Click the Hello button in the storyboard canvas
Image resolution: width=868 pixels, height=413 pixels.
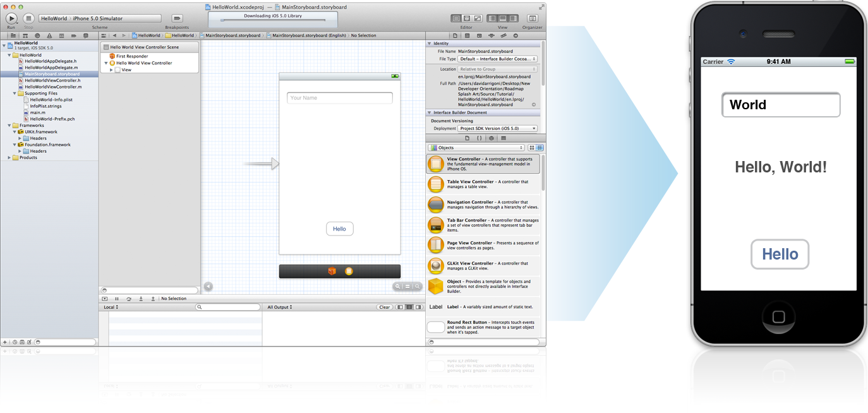340,229
